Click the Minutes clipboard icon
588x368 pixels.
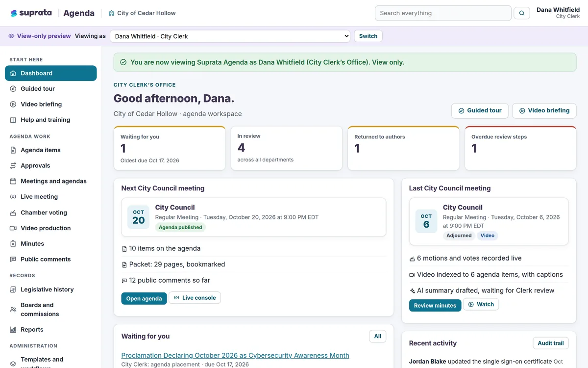click(13, 244)
